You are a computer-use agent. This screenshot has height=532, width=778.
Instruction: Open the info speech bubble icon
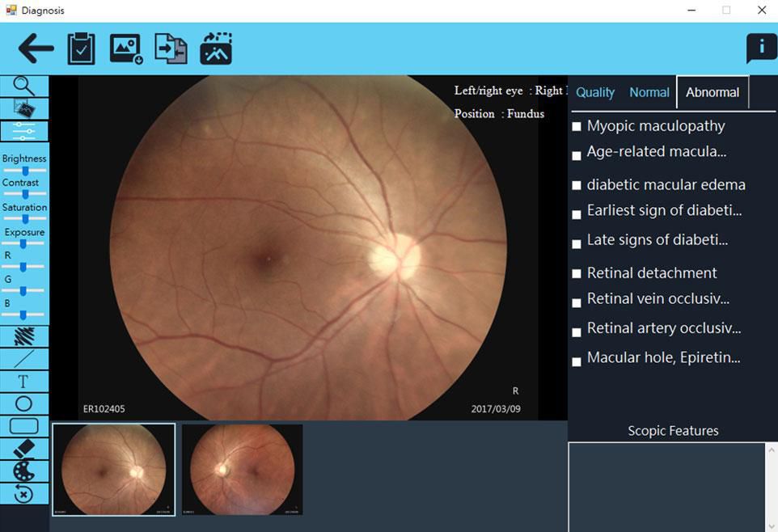pos(760,49)
